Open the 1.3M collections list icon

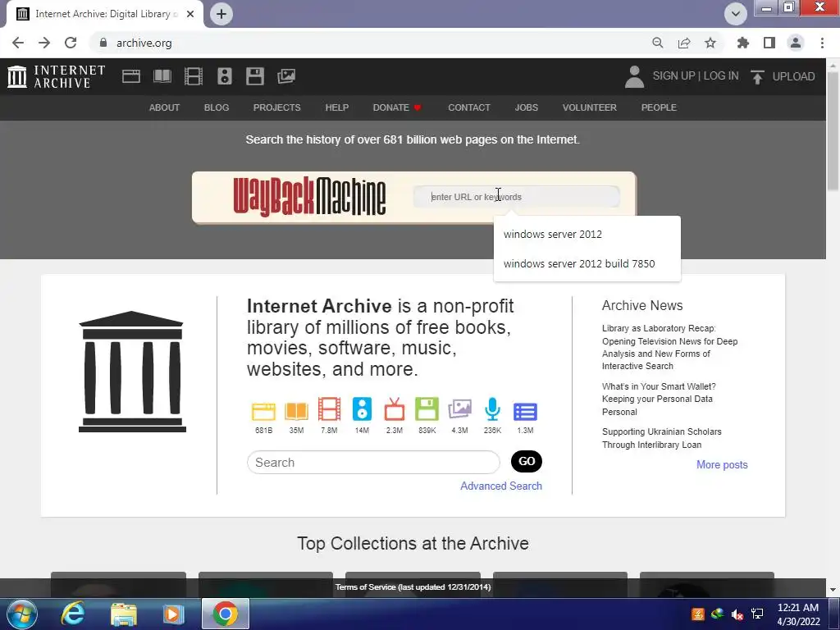tap(525, 412)
